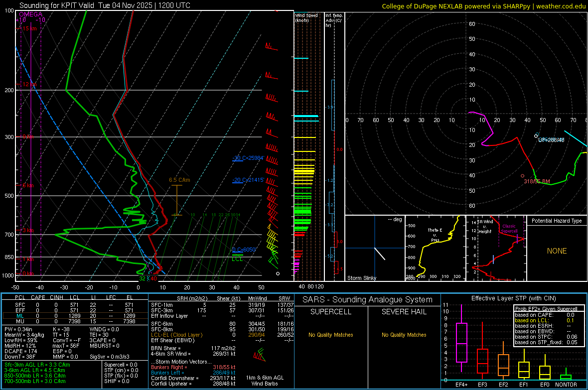Click the 318/55 RM hodograph label

pos(537,181)
